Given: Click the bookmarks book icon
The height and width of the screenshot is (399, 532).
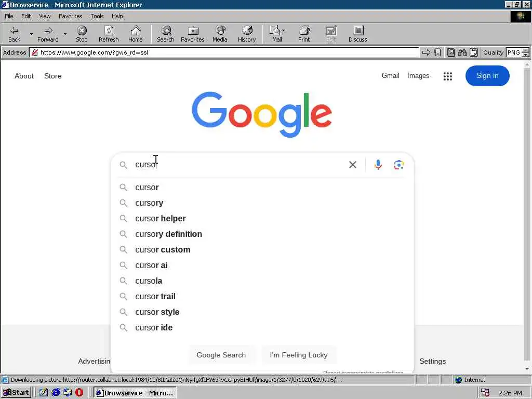Looking at the screenshot, I should (x=450, y=52).
